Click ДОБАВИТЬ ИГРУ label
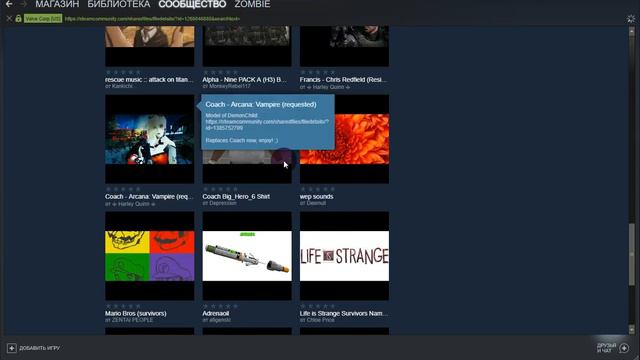 (40, 348)
